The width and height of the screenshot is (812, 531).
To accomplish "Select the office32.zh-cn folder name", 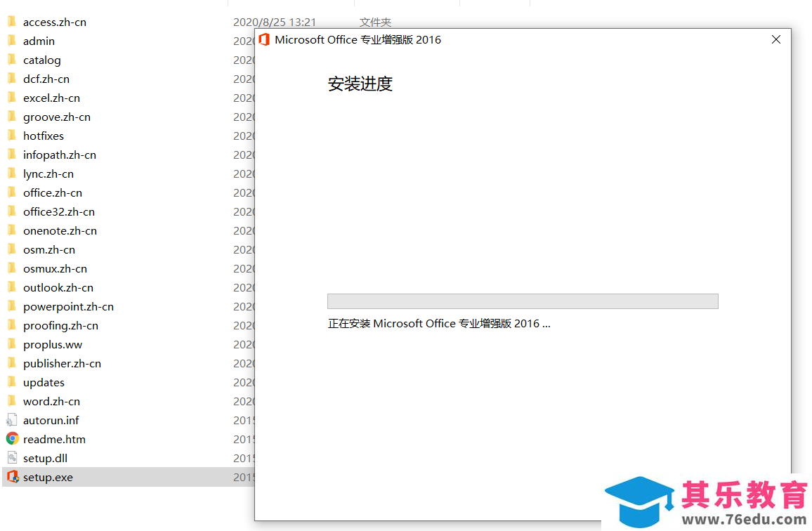I will (x=59, y=212).
